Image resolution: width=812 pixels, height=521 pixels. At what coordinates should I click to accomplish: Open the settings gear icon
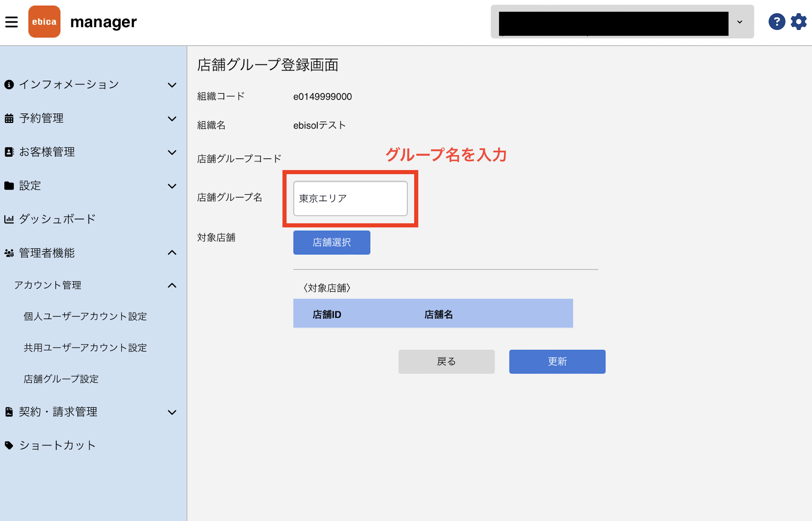pos(799,22)
